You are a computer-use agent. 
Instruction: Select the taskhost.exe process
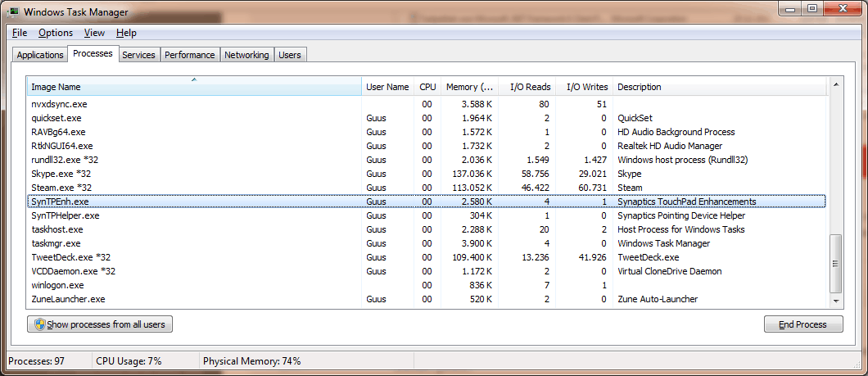click(427, 229)
